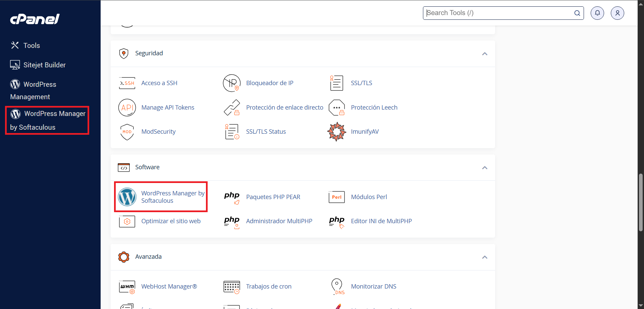The image size is (644, 309).
Task: Open the Acceso a SSH link
Action: coord(159,83)
